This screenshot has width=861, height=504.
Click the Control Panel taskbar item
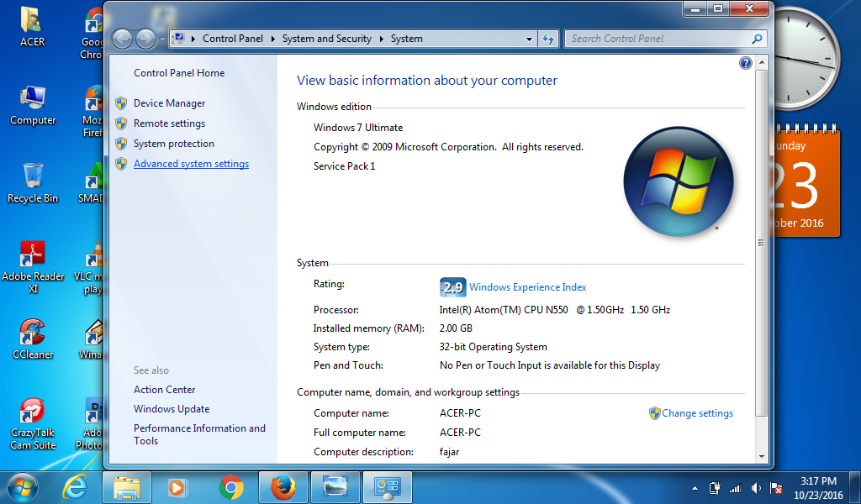tap(388, 487)
